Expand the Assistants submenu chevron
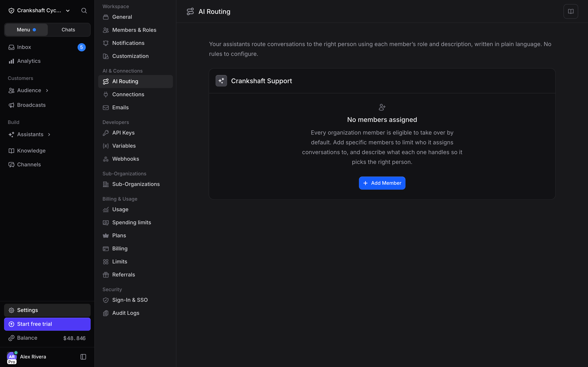588x367 pixels. click(x=49, y=135)
